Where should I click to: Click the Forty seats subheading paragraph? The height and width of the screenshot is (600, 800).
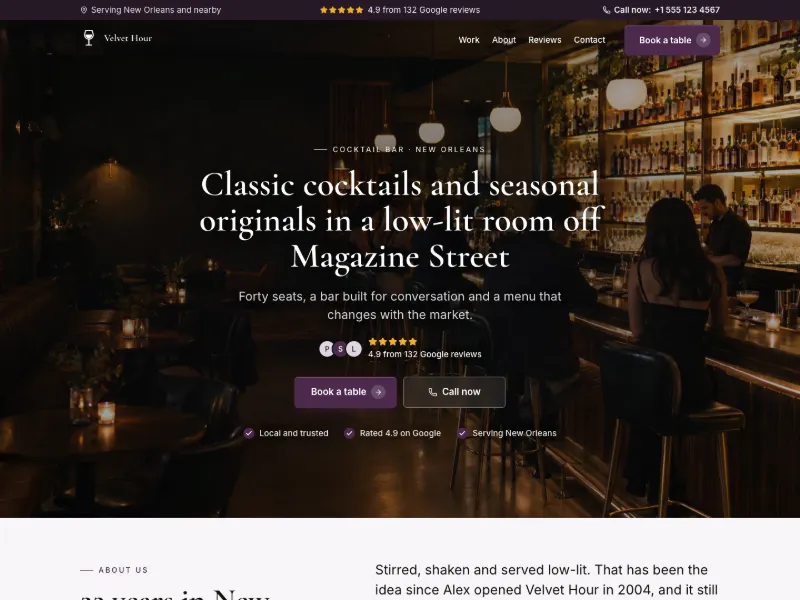[400, 306]
